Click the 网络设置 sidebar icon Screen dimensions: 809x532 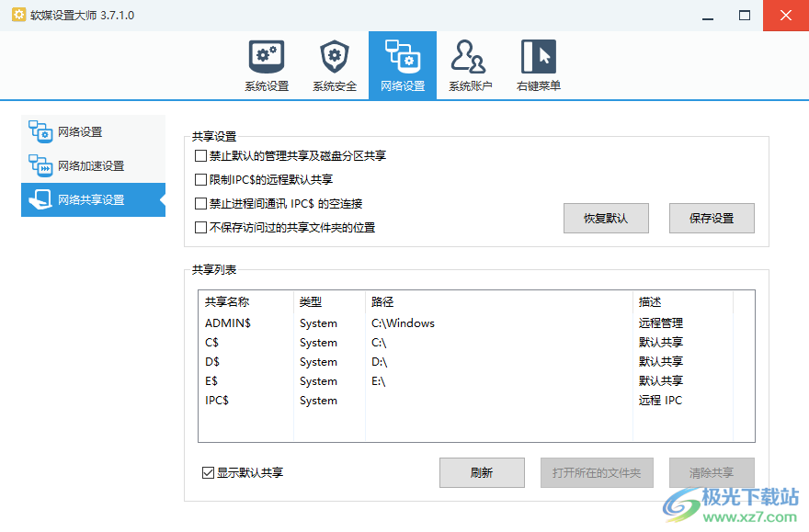point(40,131)
